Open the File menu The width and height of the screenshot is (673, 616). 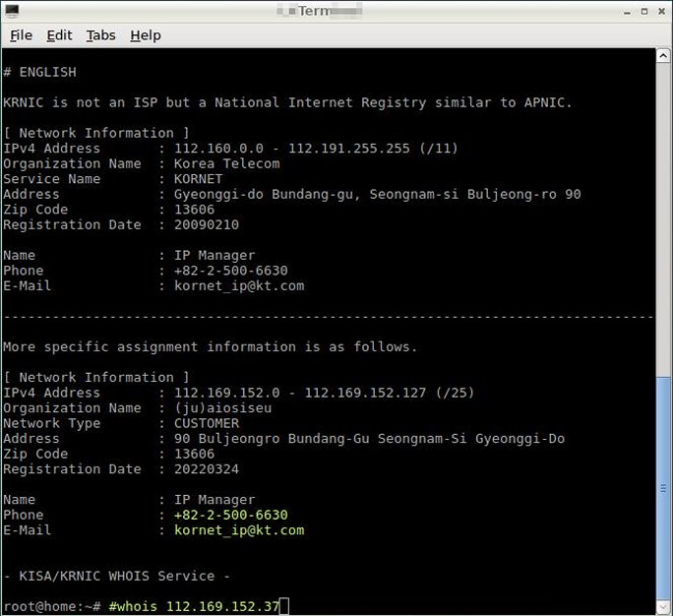click(21, 35)
